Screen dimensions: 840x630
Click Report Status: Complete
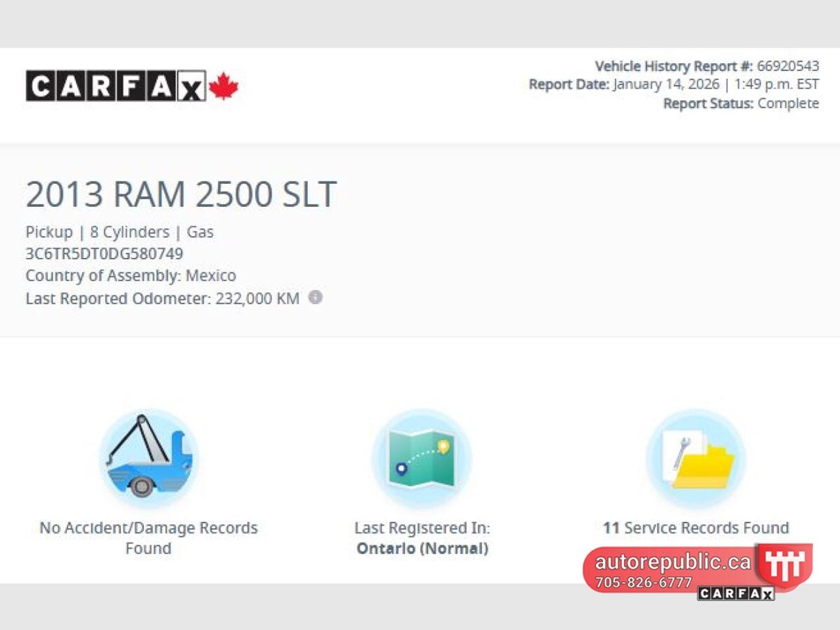click(741, 103)
